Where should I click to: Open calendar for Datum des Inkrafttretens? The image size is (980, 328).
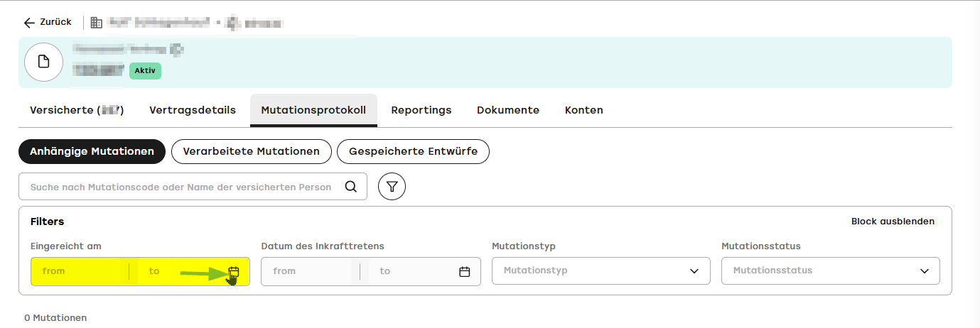465,271
